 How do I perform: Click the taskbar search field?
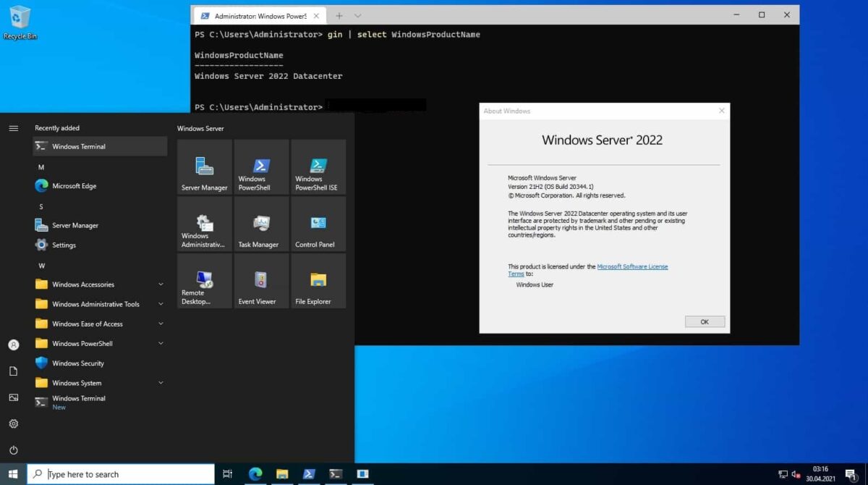pos(119,474)
